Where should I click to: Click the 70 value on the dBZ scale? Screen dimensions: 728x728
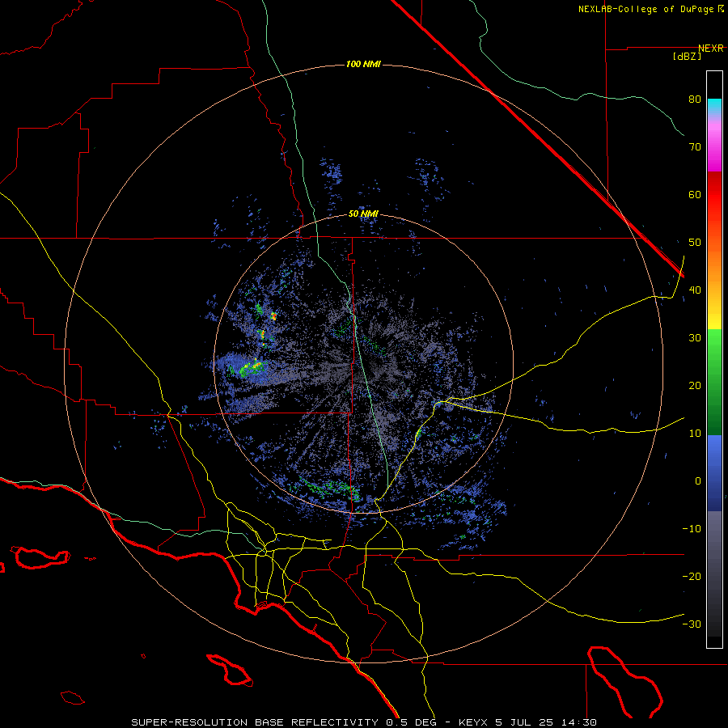(695, 147)
